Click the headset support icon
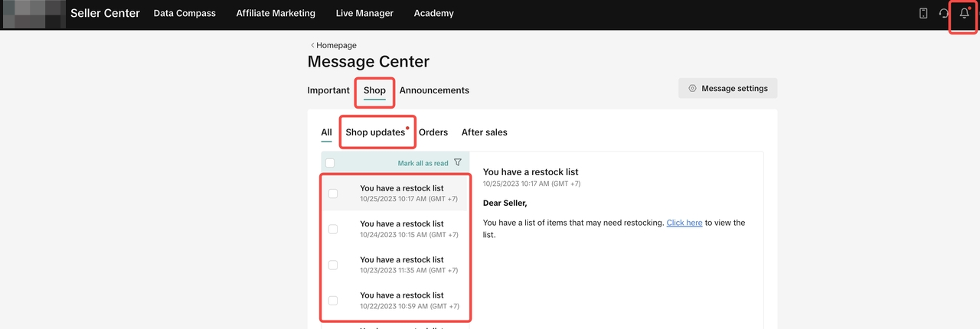Screen dimensions: 980x329 pyautogui.click(x=944, y=14)
